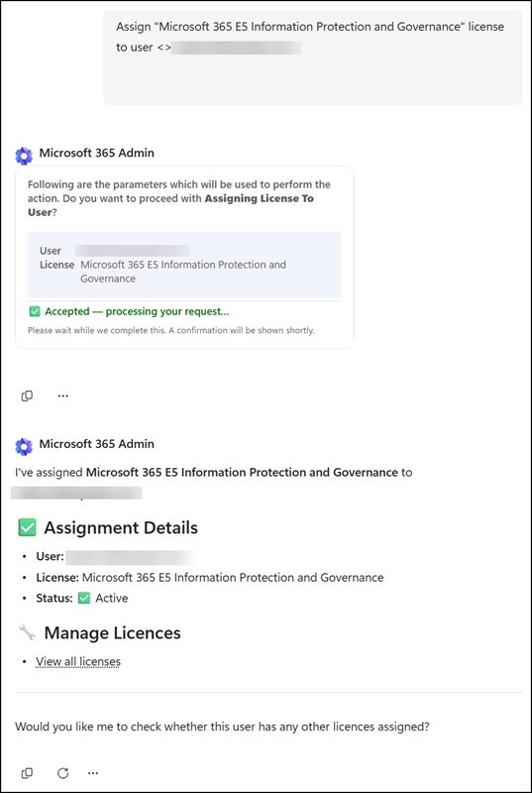Screen dimensions: 532x793
Task: Open more options under the confirmation card
Action: (62, 396)
